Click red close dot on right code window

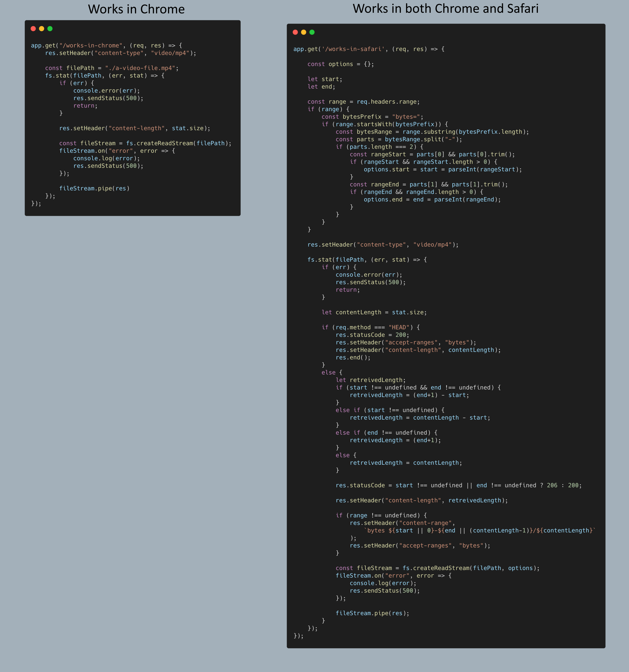(295, 32)
